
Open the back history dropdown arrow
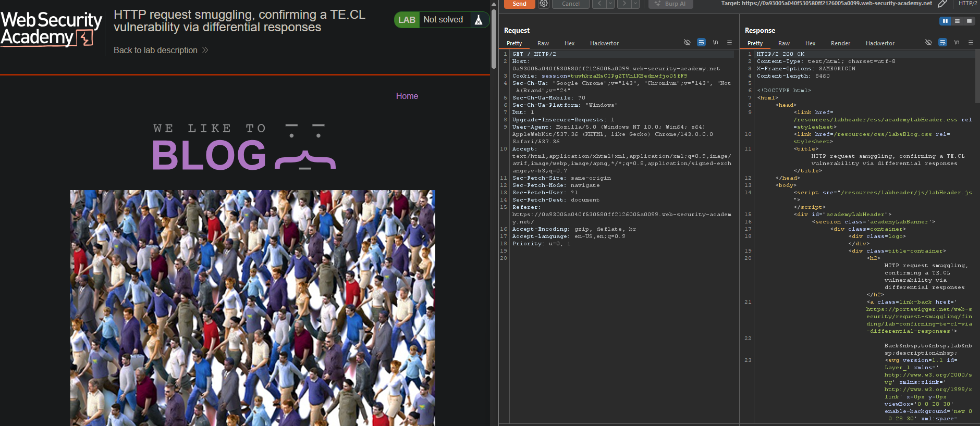[x=610, y=4]
